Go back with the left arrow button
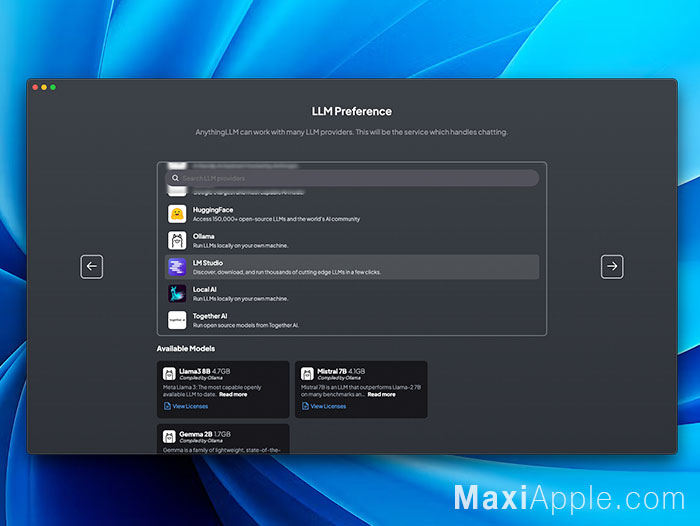Image resolution: width=700 pixels, height=526 pixels. pyautogui.click(x=92, y=267)
